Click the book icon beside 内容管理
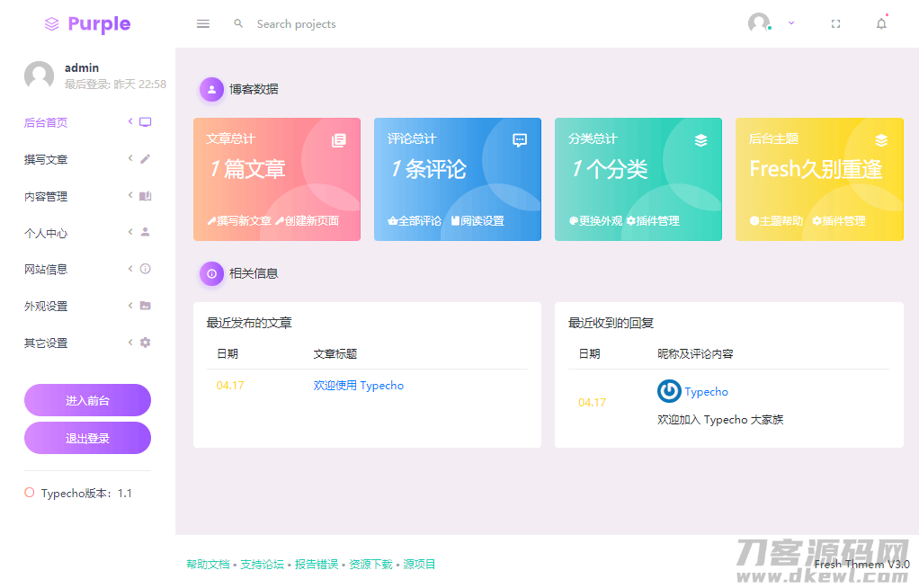The image size is (919, 588). coord(147,196)
